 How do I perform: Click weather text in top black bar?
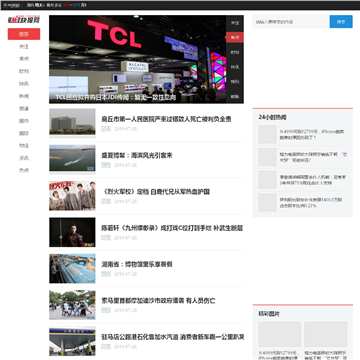point(56,5)
